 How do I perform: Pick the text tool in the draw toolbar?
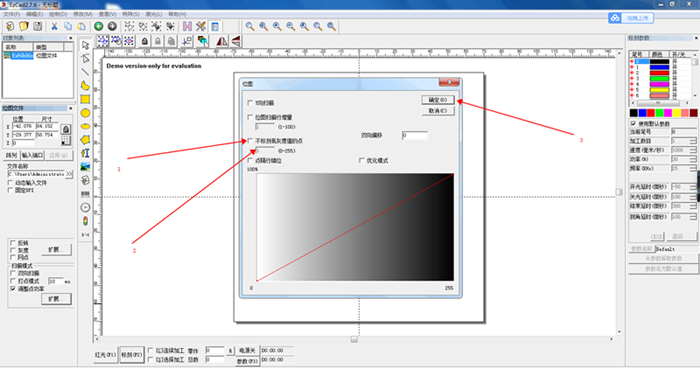[85, 153]
